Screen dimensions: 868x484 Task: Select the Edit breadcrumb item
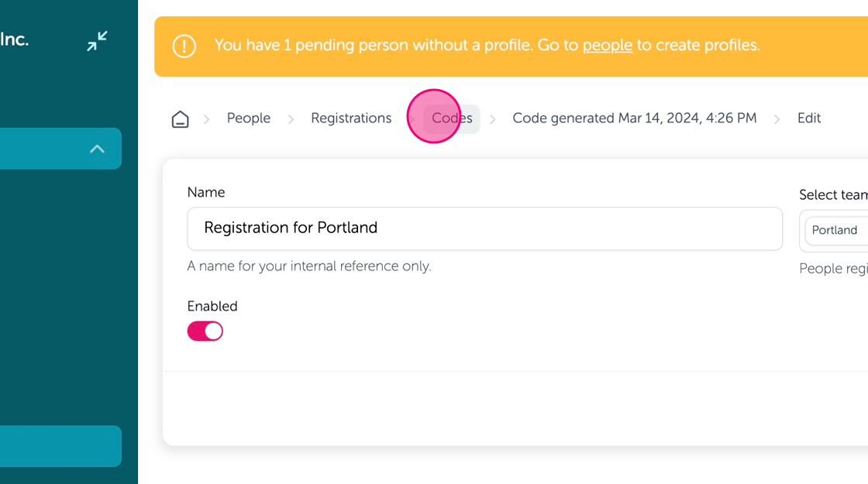click(x=809, y=118)
